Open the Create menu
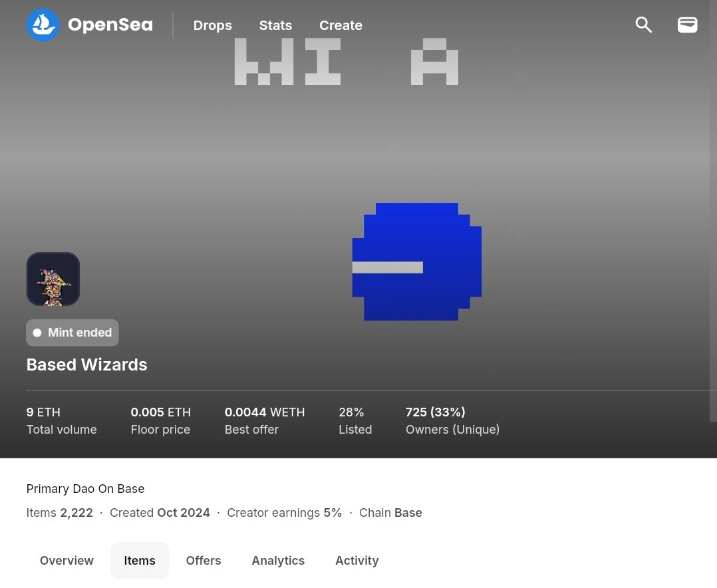Screen dimensions: 717x588 coord(341,25)
